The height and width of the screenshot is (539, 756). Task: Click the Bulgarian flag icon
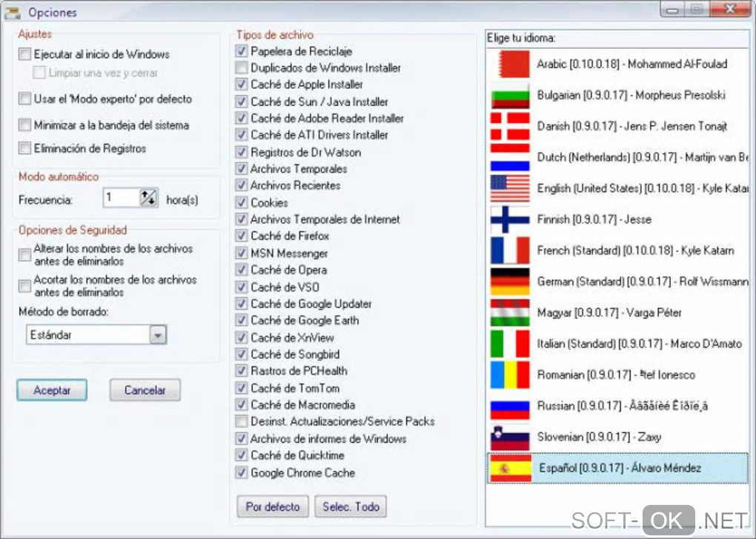click(510, 96)
